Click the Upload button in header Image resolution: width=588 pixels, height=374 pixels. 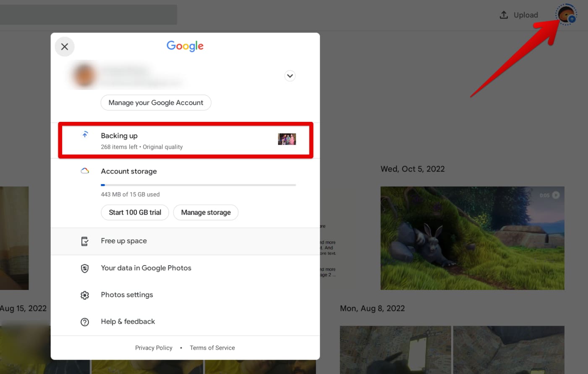(519, 15)
